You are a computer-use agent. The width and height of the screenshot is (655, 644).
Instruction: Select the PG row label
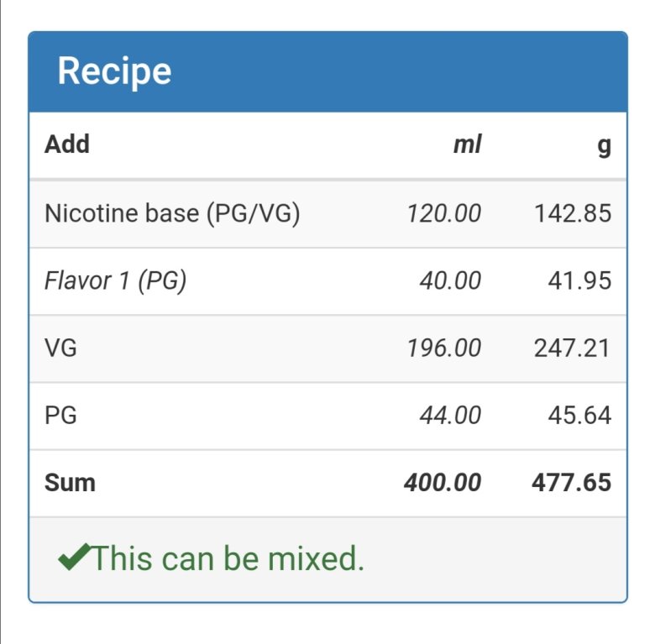tap(60, 416)
